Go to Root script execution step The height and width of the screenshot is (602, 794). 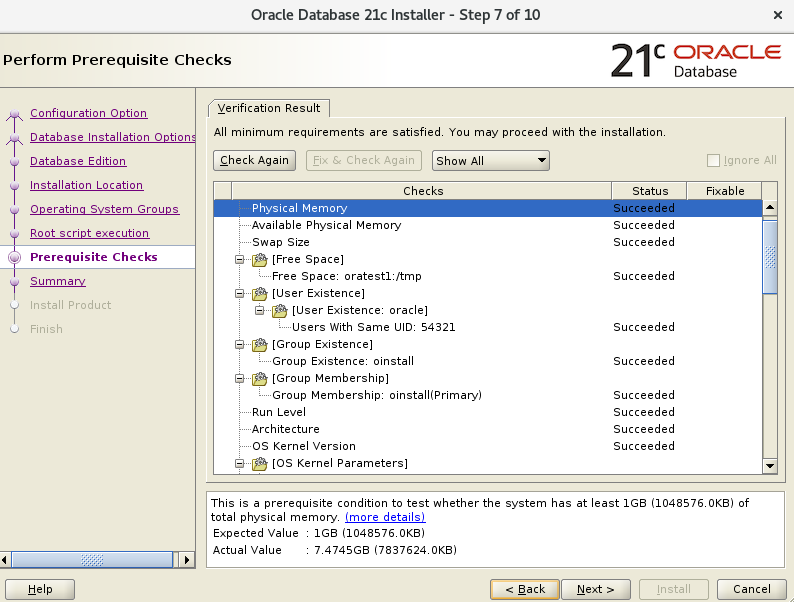coord(90,233)
